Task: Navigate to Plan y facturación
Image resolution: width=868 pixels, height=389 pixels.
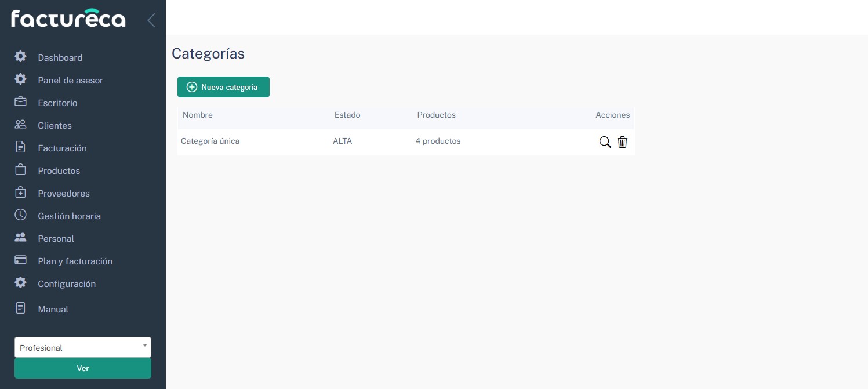Action: click(x=75, y=261)
